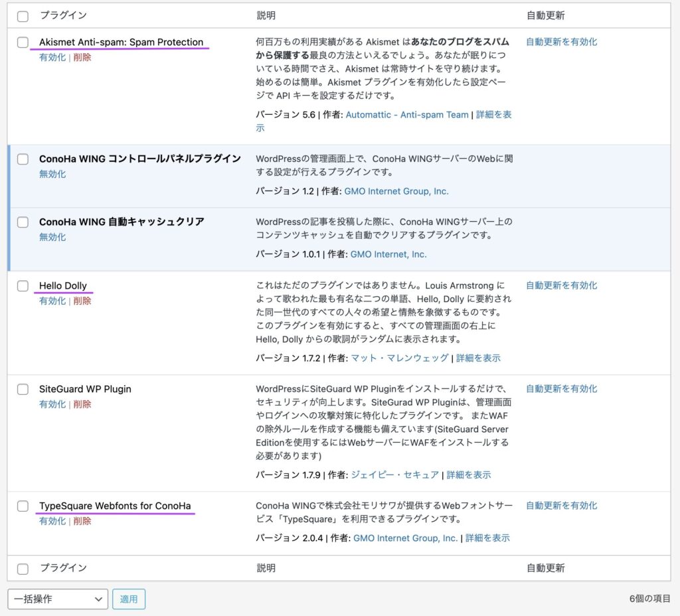Toggle the select-all checkbox in header row
Image resolution: width=680 pixels, height=616 pixels.
tap(23, 16)
